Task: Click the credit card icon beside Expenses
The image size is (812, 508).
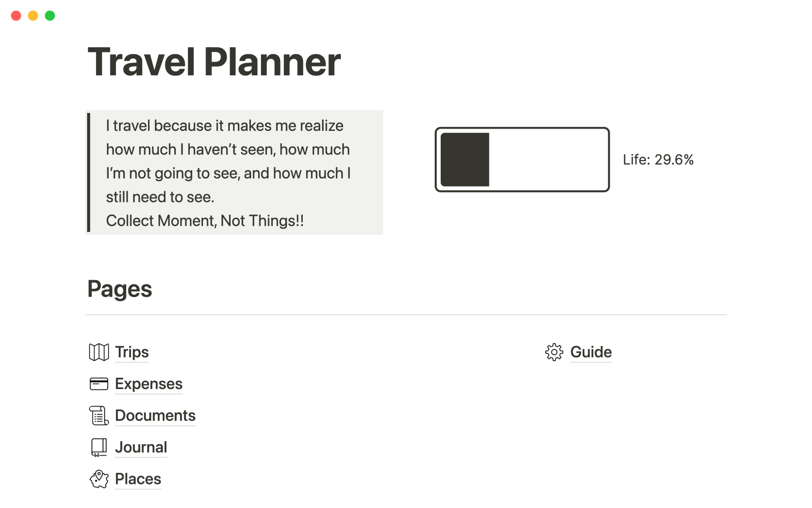Action: click(99, 384)
